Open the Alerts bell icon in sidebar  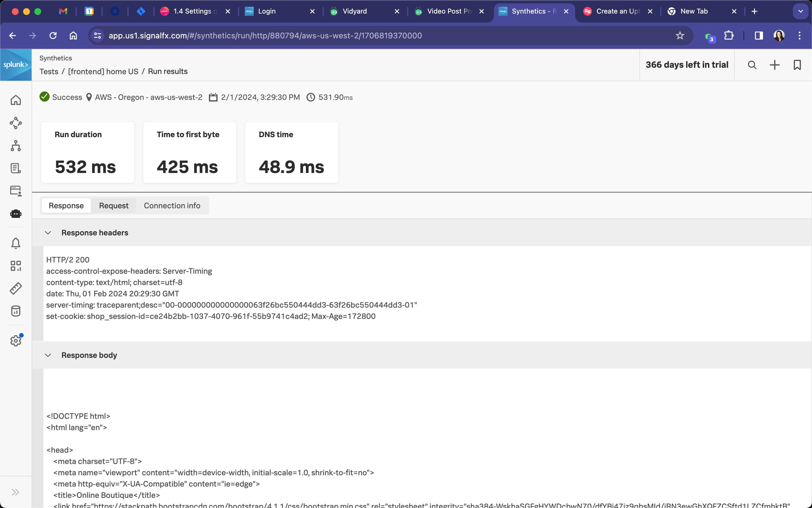[16, 243]
